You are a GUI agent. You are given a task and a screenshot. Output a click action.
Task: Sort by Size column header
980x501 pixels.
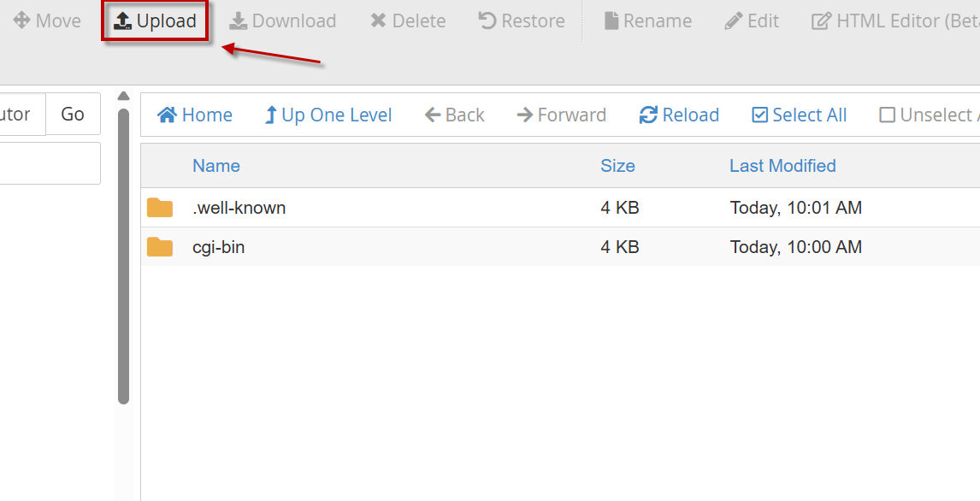point(617,166)
